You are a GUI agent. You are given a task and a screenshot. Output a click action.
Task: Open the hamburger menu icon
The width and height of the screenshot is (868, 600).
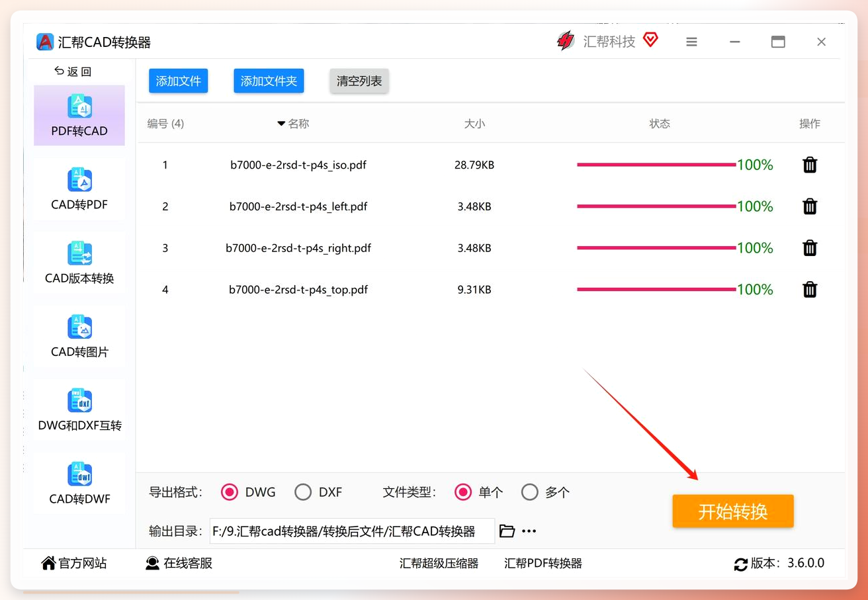click(691, 42)
